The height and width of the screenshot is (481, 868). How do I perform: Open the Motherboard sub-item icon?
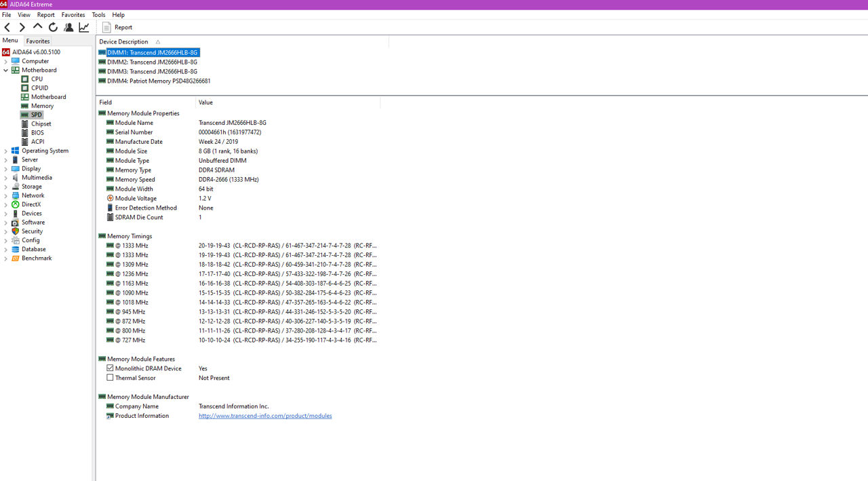(24, 97)
